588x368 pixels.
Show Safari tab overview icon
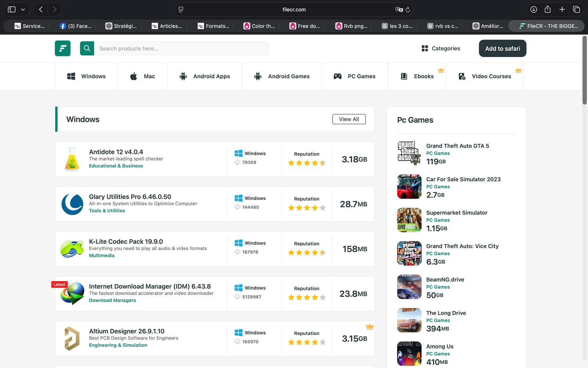576,10
